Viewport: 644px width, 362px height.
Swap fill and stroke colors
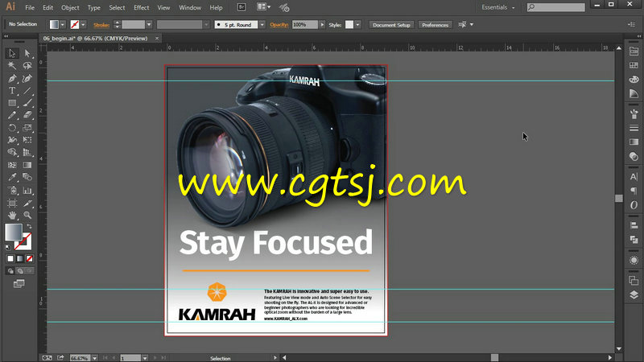click(x=29, y=227)
